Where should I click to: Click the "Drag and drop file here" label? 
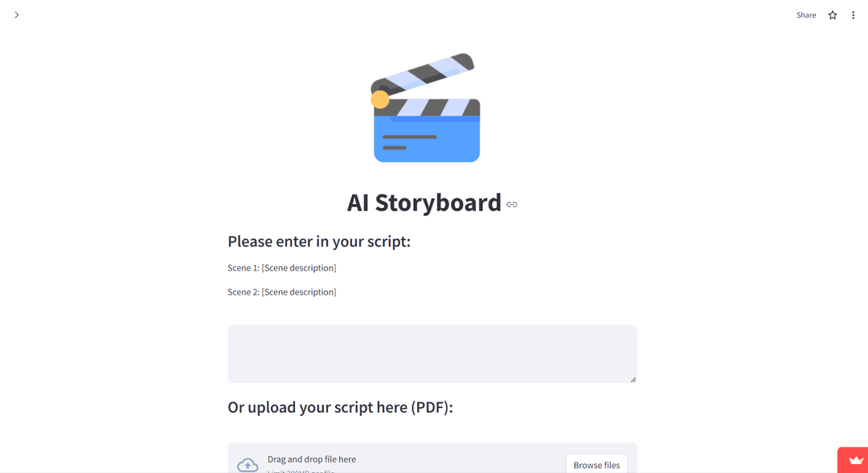pos(312,459)
